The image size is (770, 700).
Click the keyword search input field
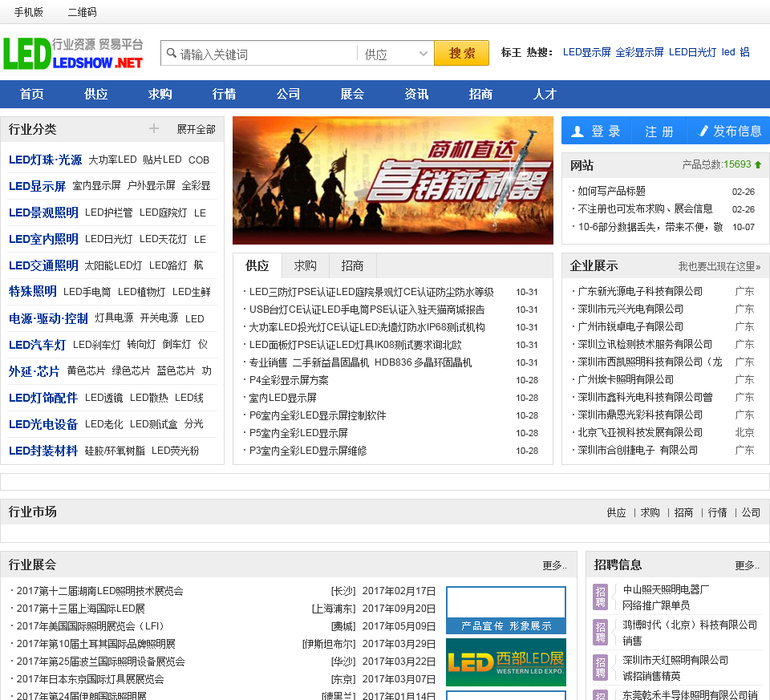[x=265, y=54]
